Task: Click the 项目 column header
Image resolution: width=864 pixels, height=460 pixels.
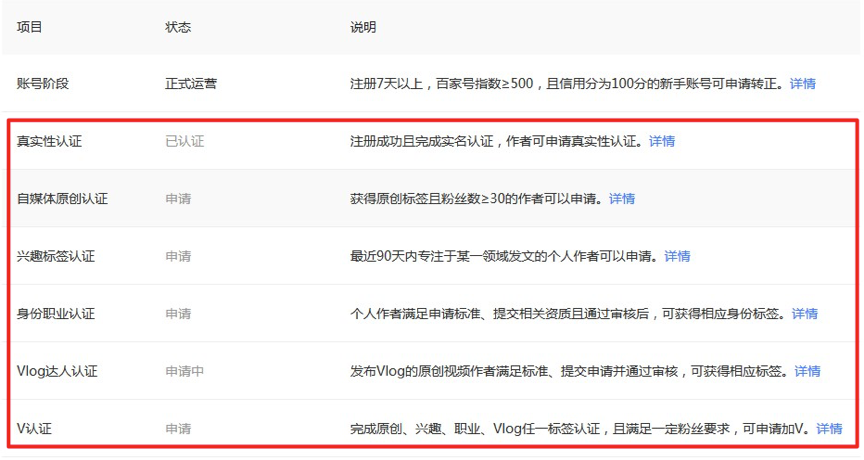Action: click(29, 27)
